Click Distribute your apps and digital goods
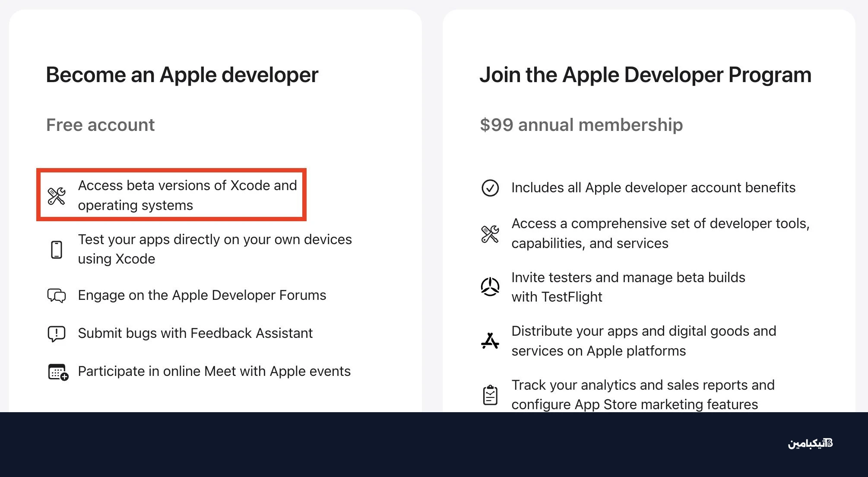868x477 pixels. (644, 341)
